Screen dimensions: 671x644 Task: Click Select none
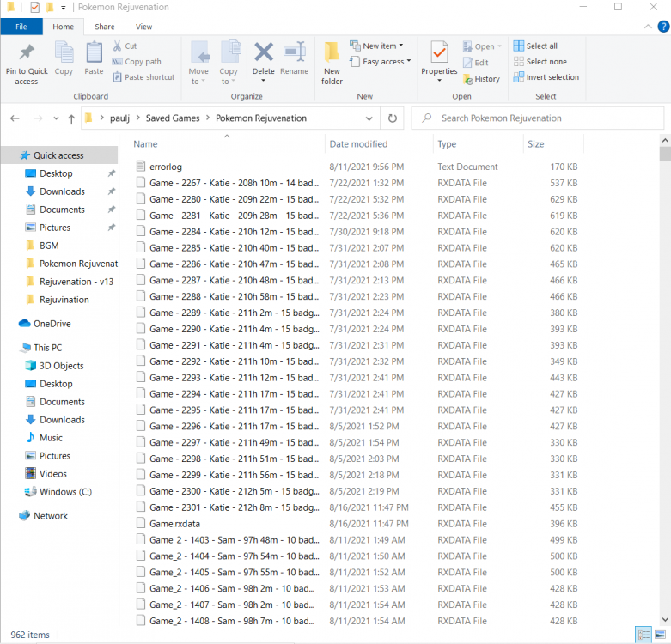coord(540,62)
